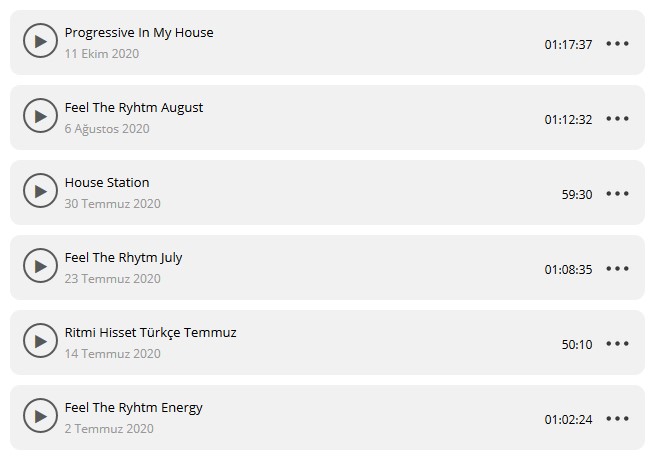The width and height of the screenshot is (653, 456).
Task: Click the Progressive In My House title
Action: click(139, 33)
